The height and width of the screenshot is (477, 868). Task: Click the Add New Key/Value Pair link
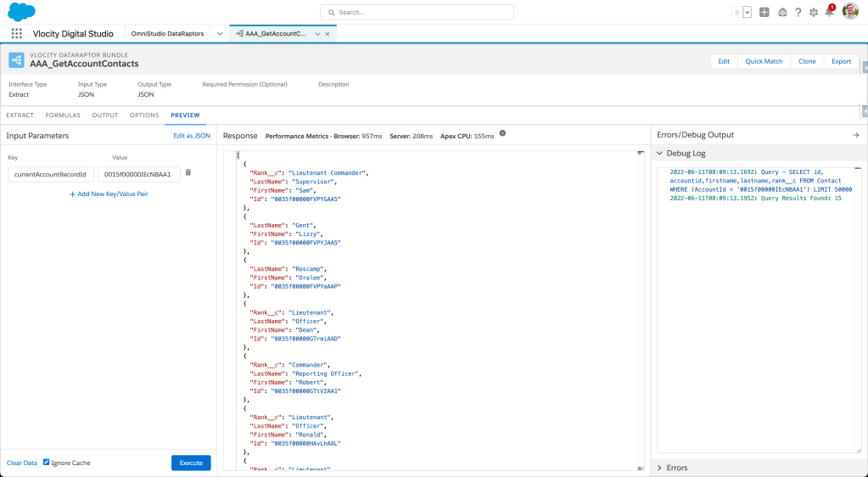(x=109, y=194)
